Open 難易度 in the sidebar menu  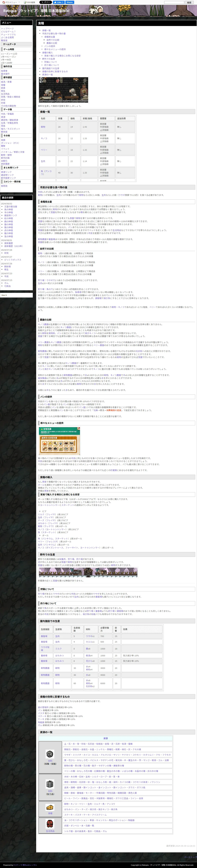coord(4,40)
